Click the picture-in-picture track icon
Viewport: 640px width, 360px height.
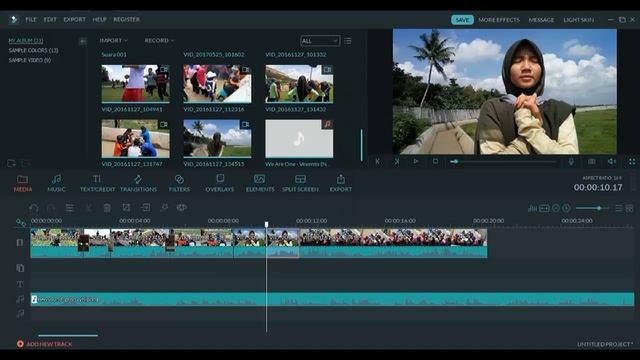(20, 268)
